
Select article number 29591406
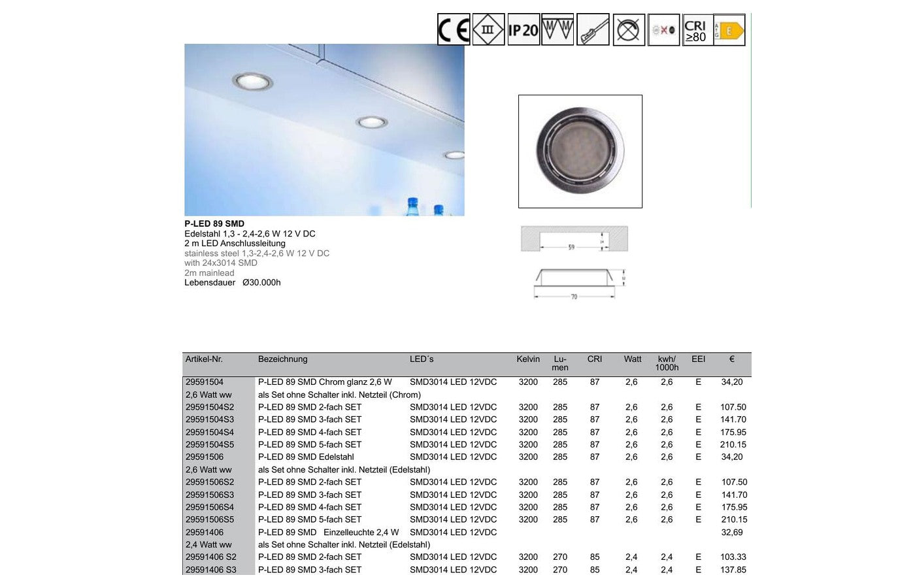[205, 532]
